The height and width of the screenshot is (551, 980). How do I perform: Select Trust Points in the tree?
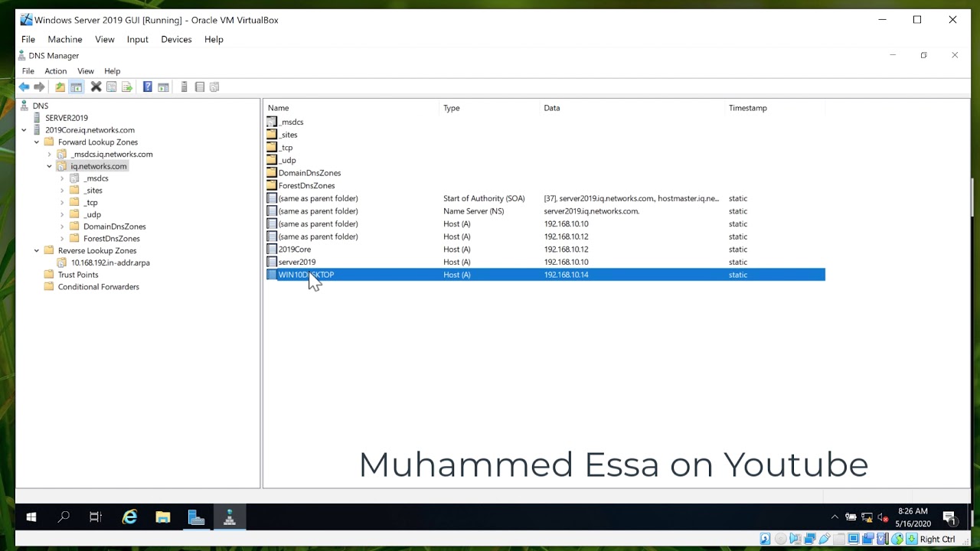pos(78,275)
